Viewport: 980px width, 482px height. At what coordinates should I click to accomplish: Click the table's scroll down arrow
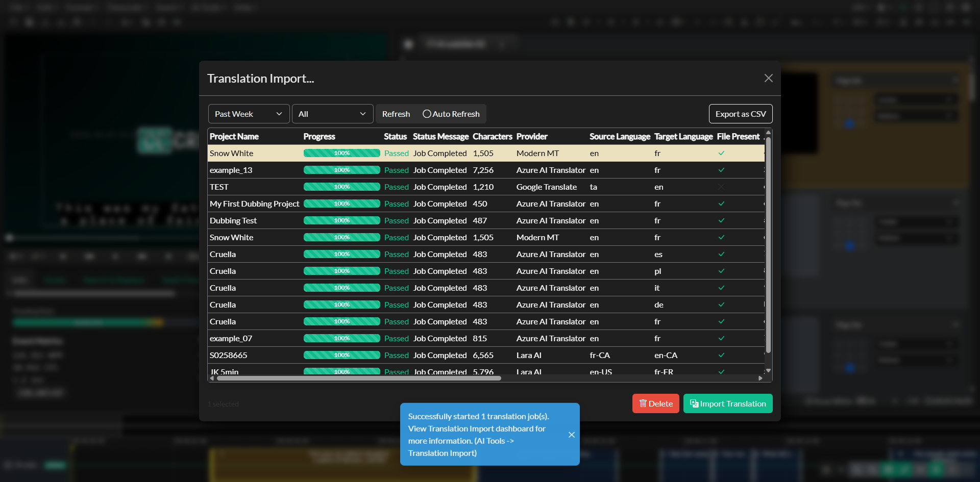click(x=768, y=371)
